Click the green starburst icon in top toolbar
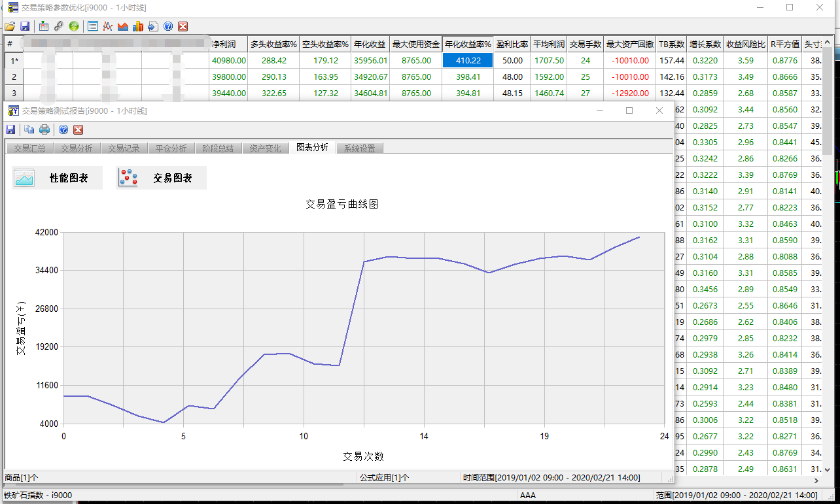 74,27
